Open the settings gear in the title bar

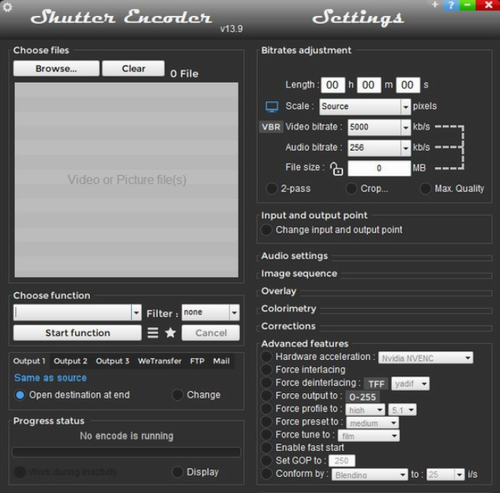click(7, 7)
